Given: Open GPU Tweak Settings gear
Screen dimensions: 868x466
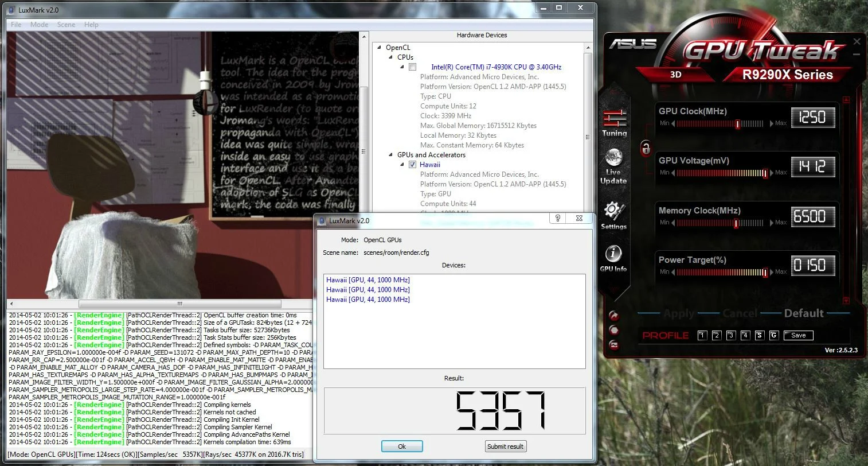Looking at the screenshot, I should (x=613, y=215).
